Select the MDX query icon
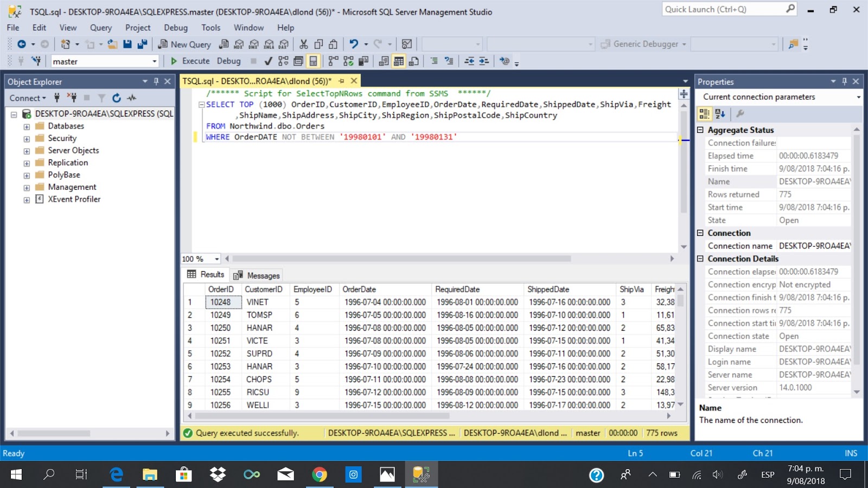868x488 pixels. click(x=238, y=44)
